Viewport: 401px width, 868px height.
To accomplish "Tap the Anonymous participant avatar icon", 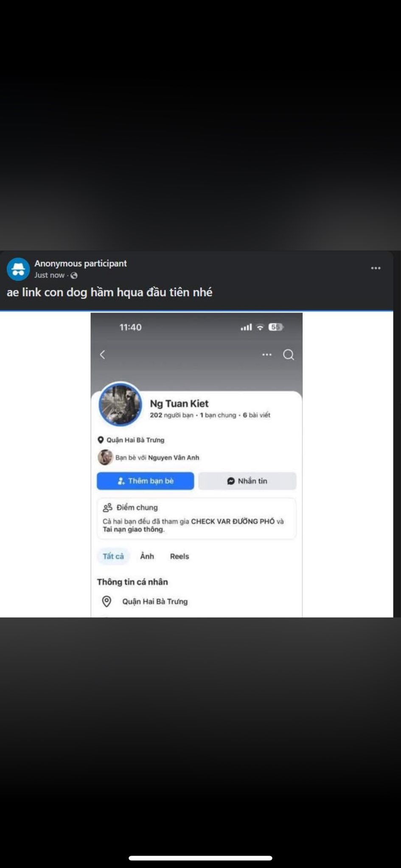I will [x=18, y=269].
